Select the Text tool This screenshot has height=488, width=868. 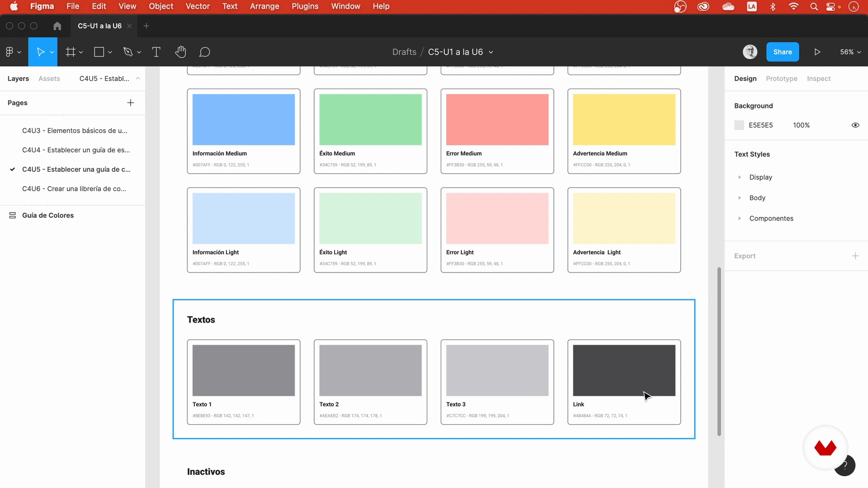point(156,52)
